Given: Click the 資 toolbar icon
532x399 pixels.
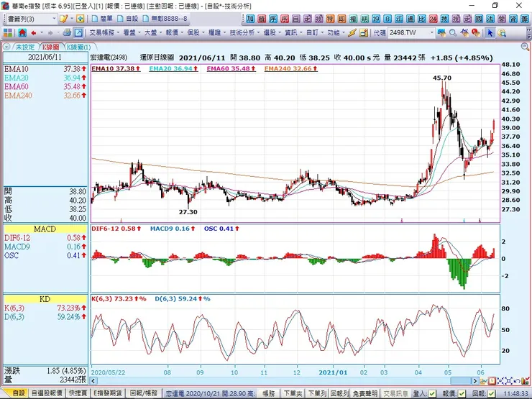Looking at the screenshot, I should (x=513, y=19).
